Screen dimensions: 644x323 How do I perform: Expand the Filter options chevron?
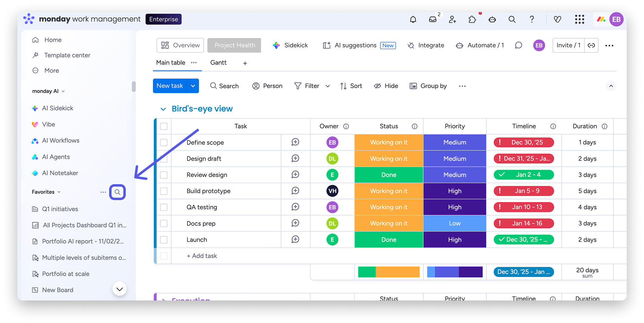(x=328, y=86)
